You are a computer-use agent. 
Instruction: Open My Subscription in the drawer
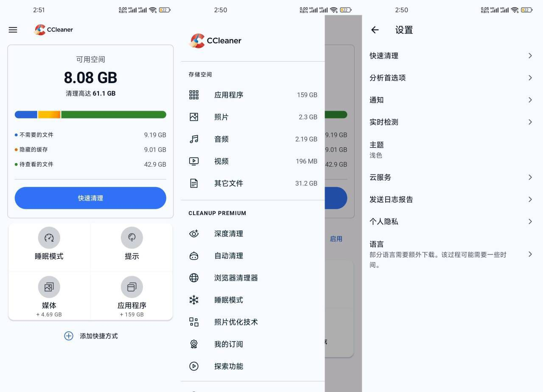click(229, 344)
